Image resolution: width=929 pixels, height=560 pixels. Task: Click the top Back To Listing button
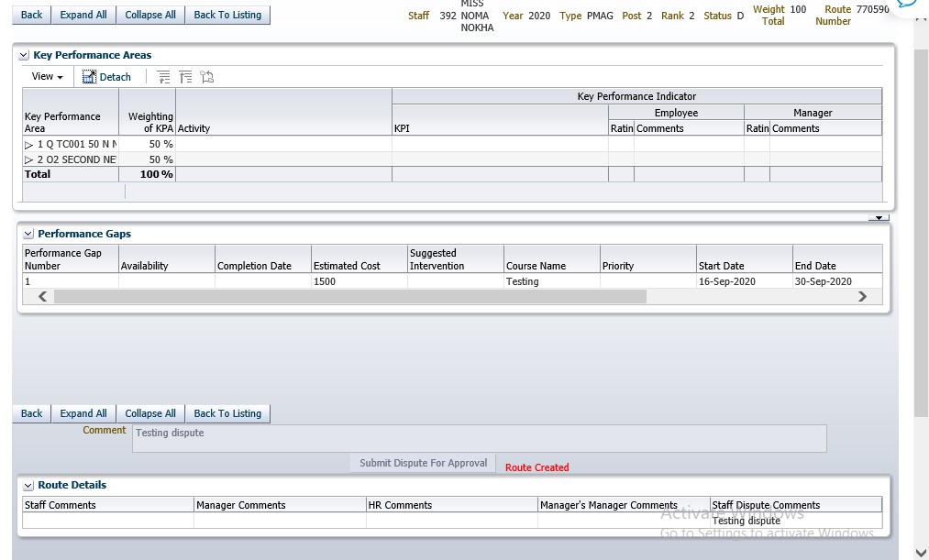point(227,15)
